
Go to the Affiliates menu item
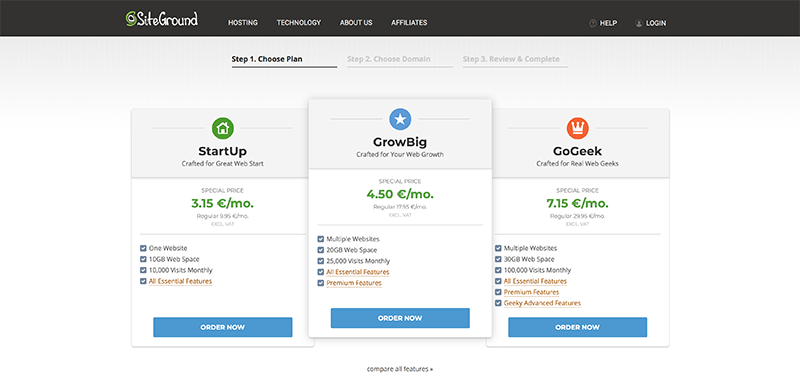pos(409,23)
